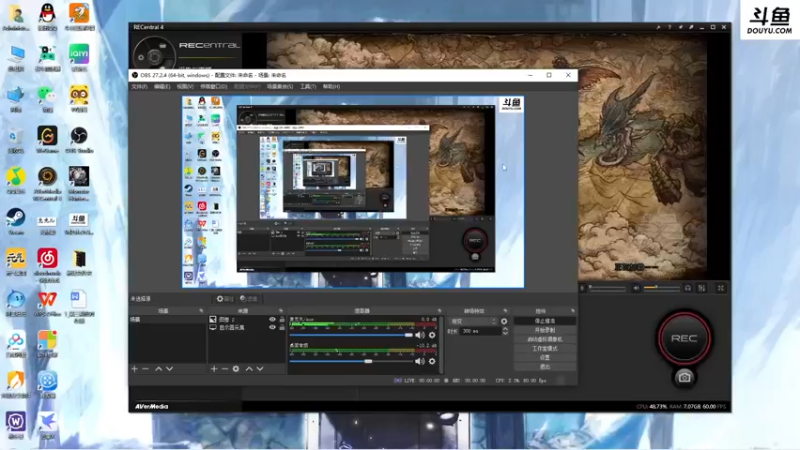The width and height of the screenshot is (800, 450).
Task: Open the 编辑 Edit menu in OBS
Action: click(x=162, y=87)
